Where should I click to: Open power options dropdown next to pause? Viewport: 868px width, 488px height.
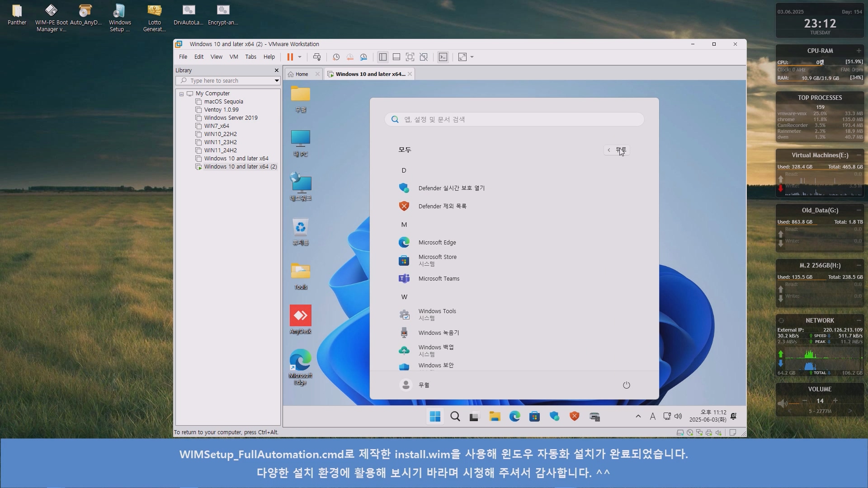pyautogui.click(x=300, y=57)
